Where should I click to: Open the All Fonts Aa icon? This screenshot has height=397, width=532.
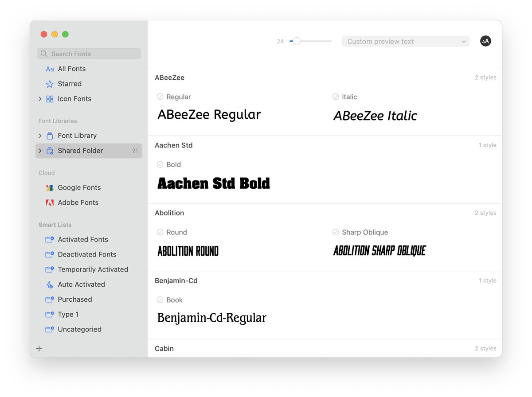click(x=50, y=69)
